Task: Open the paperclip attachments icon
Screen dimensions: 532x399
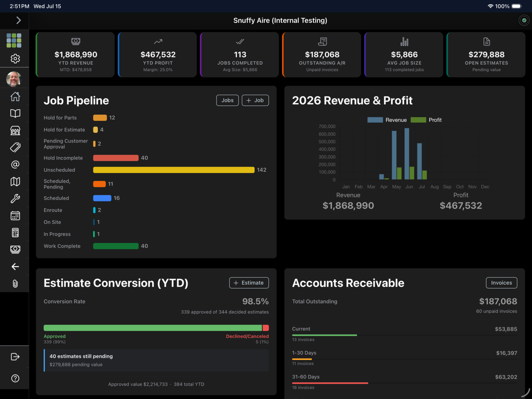Action: click(x=15, y=283)
